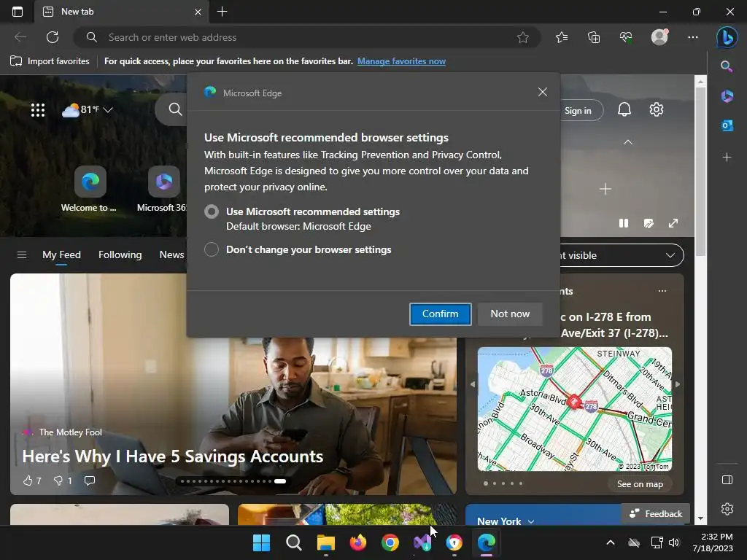Screen dimensions: 747x560
Task: Open Bing chat sidebar button
Action: (x=727, y=37)
